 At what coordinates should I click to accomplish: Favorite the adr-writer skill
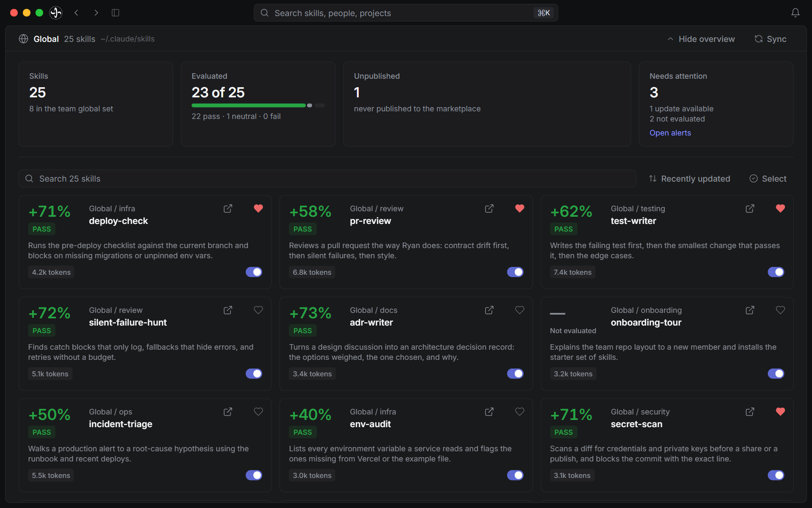click(520, 310)
